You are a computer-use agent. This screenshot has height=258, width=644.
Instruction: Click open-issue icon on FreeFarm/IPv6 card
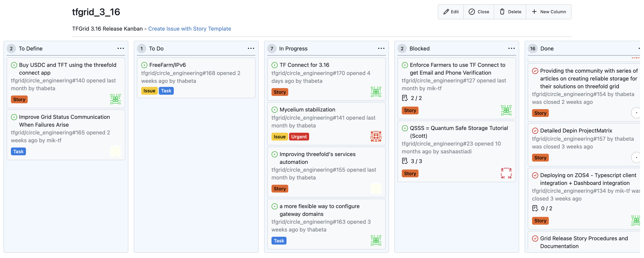(x=144, y=65)
